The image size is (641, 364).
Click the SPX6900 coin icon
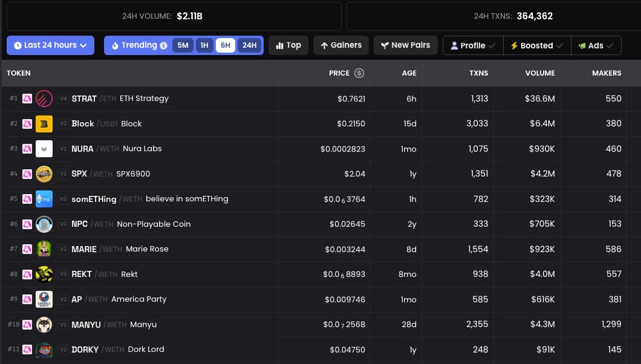(44, 174)
